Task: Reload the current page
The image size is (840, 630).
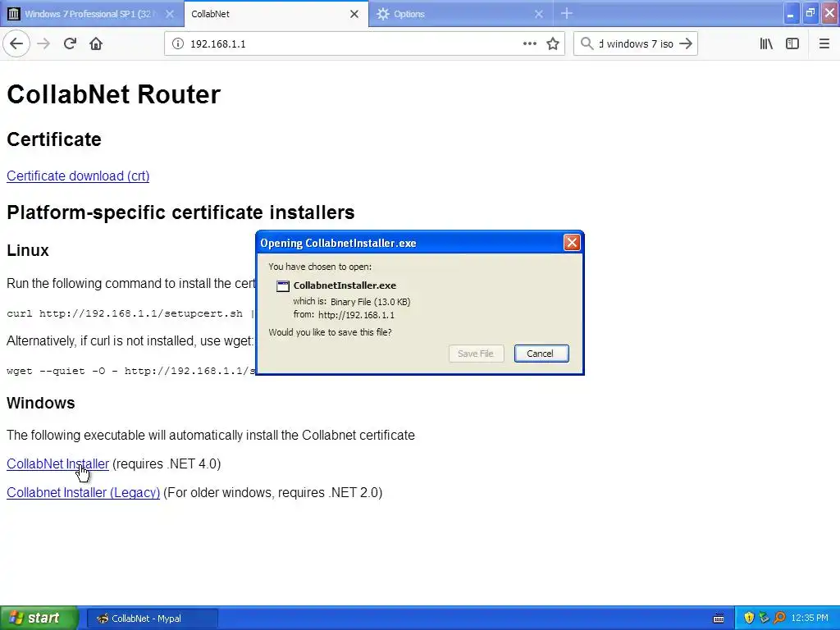Action: point(70,43)
